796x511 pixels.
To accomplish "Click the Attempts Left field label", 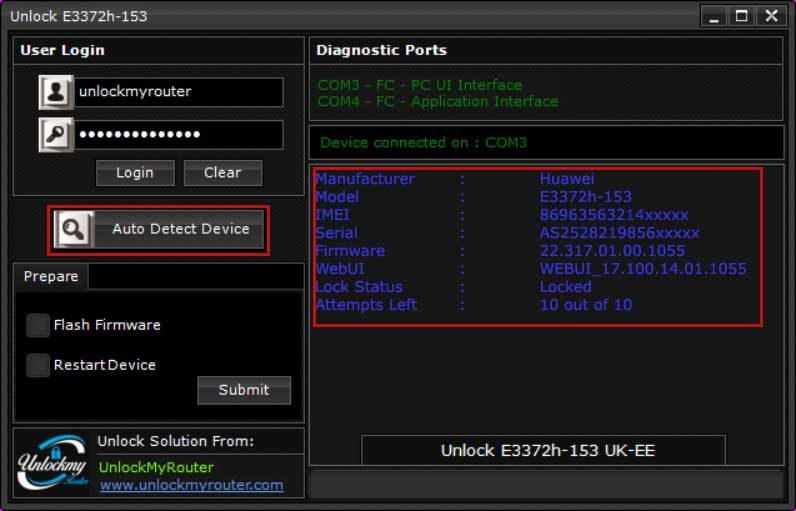I will 366,305.
